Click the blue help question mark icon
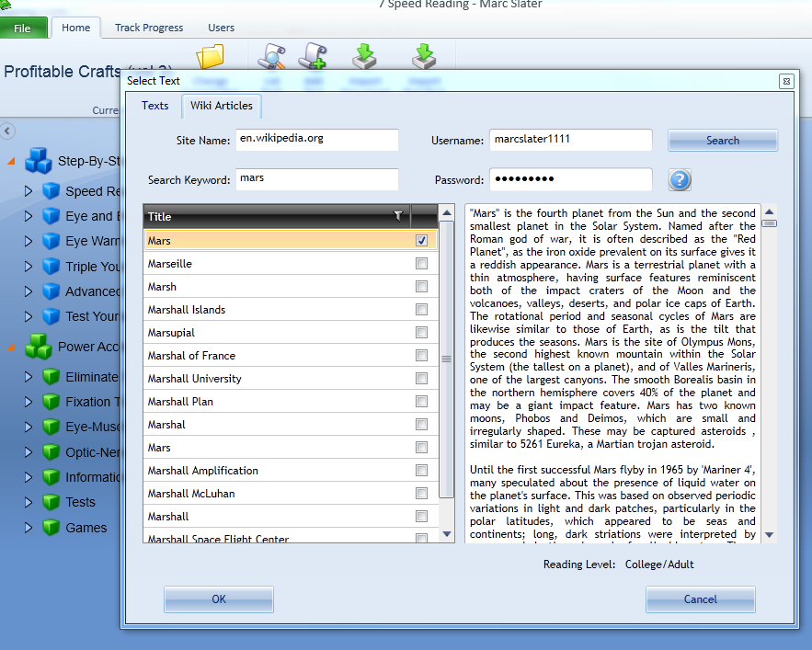This screenshot has height=650, width=812. tap(680, 180)
